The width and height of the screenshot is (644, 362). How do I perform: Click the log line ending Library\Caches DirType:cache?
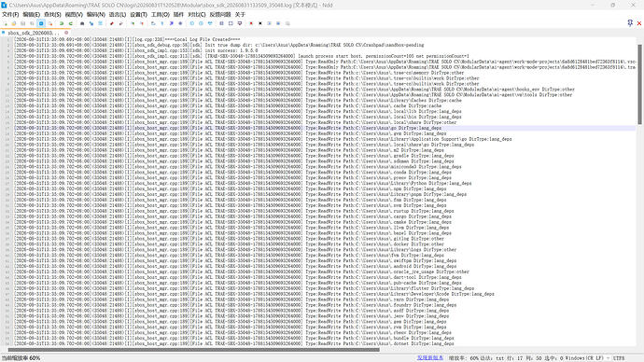pos(238,100)
